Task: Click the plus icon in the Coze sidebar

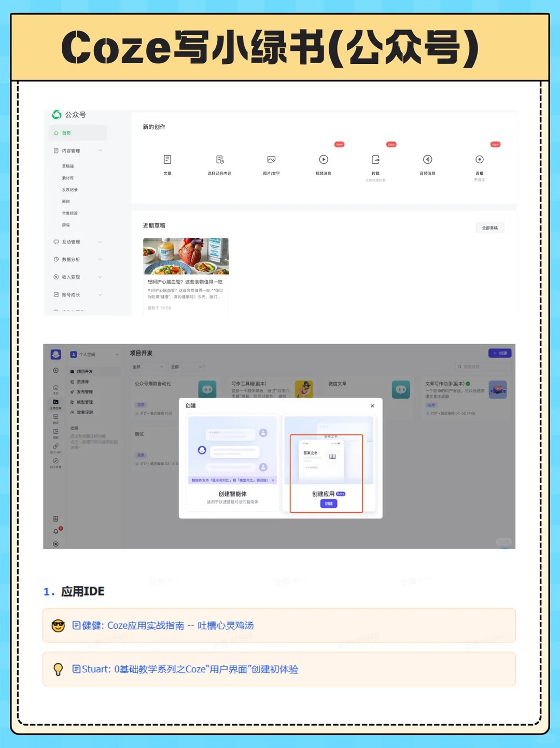Action: [55, 371]
